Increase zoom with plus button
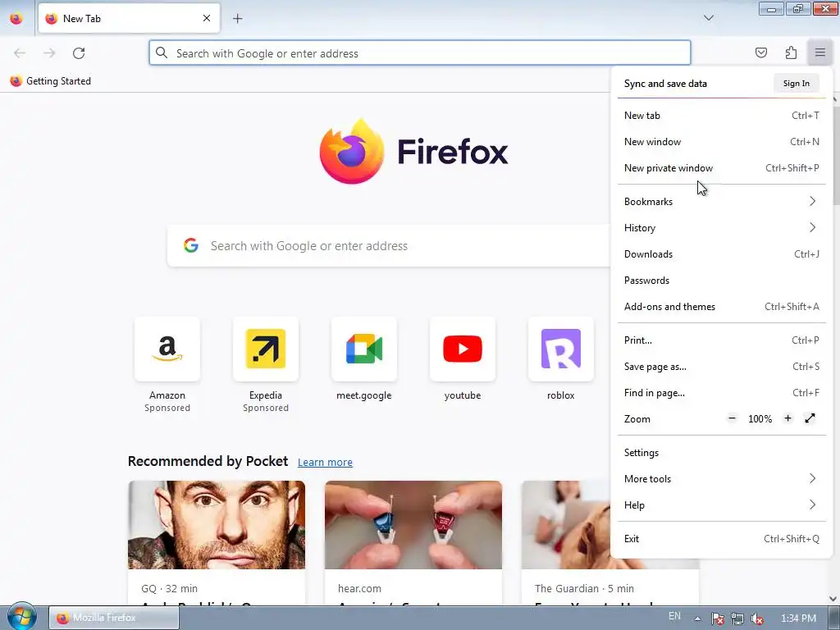This screenshot has height=630, width=840. pyautogui.click(x=787, y=418)
